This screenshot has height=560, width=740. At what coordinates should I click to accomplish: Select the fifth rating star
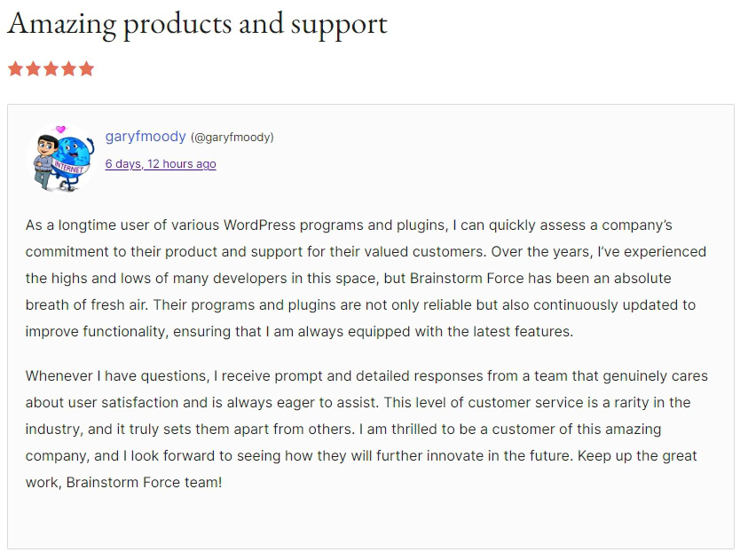click(x=86, y=68)
